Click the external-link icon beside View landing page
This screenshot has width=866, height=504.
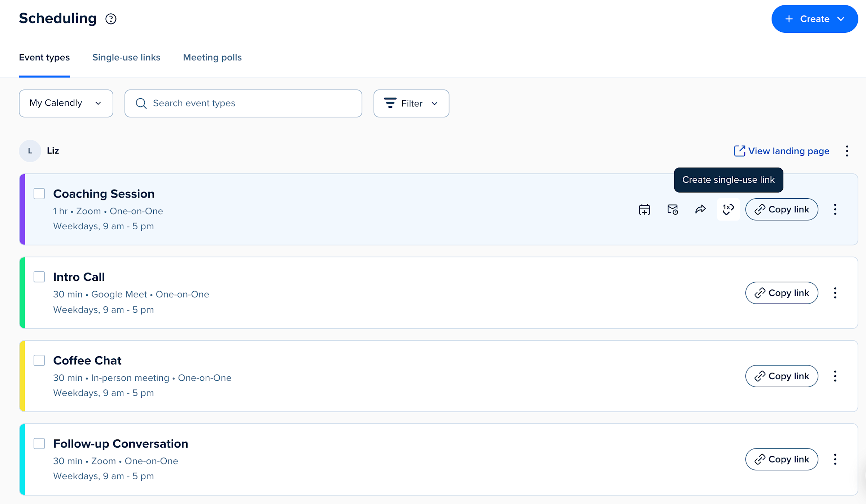(x=739, y=151)
